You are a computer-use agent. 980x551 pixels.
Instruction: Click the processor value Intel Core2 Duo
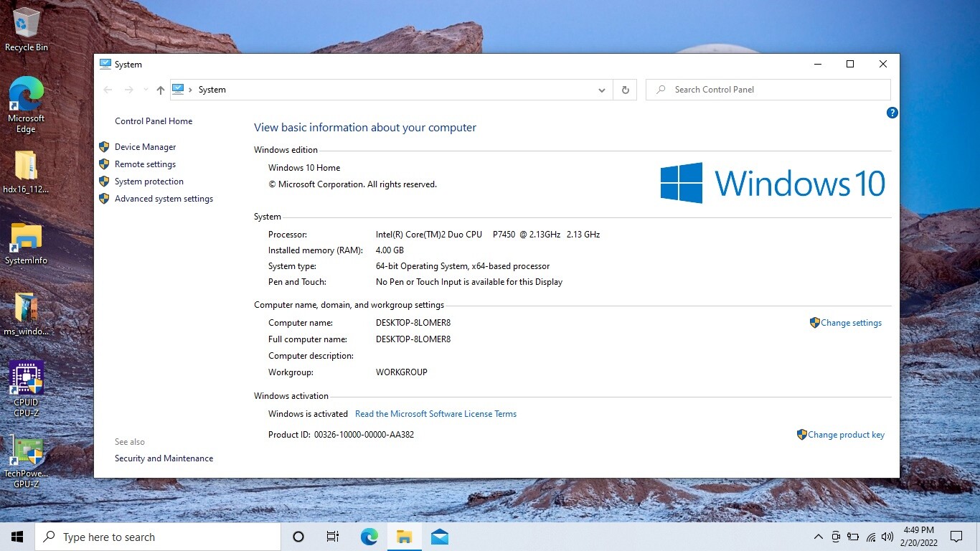point(488,235)
